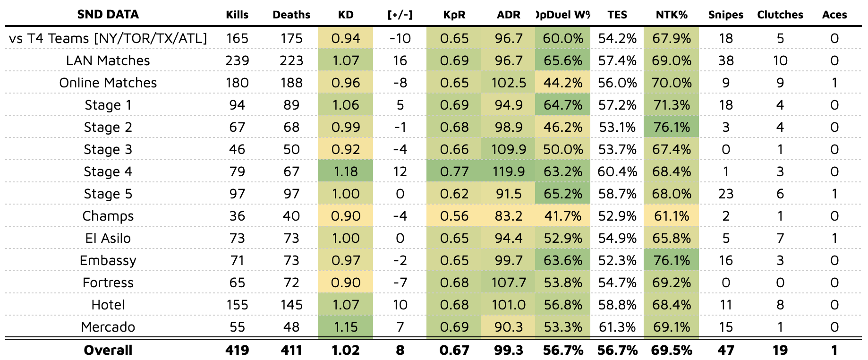The height and width of the screenshot is (360, 868).
Task: Select the Kills column header
Action: tap(237, 15)
